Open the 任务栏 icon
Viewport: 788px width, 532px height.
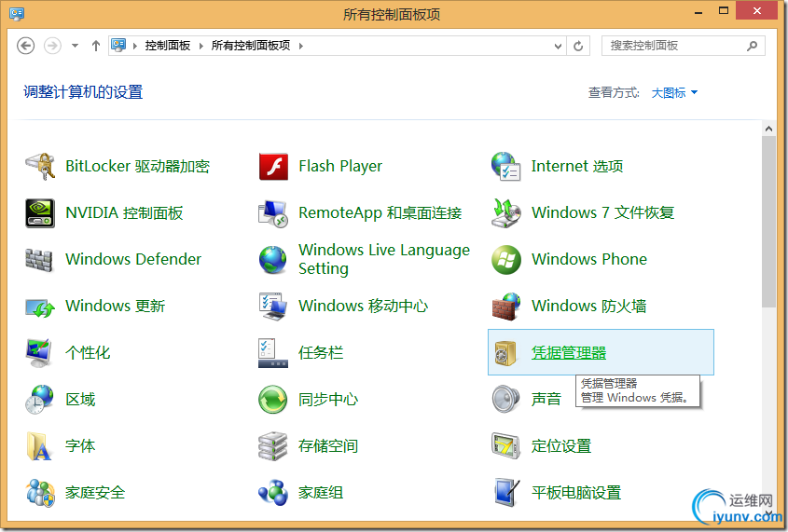pyautogui.click(x=273, y=353)
